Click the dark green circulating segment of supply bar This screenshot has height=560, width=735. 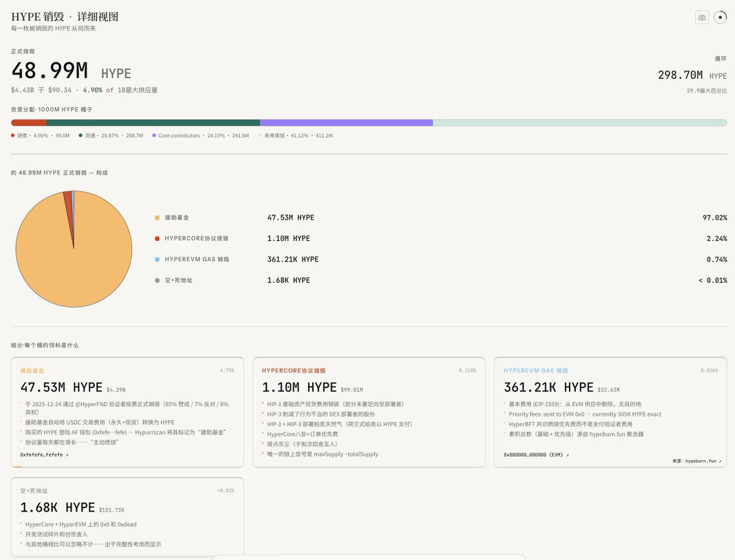click(153, 123)
